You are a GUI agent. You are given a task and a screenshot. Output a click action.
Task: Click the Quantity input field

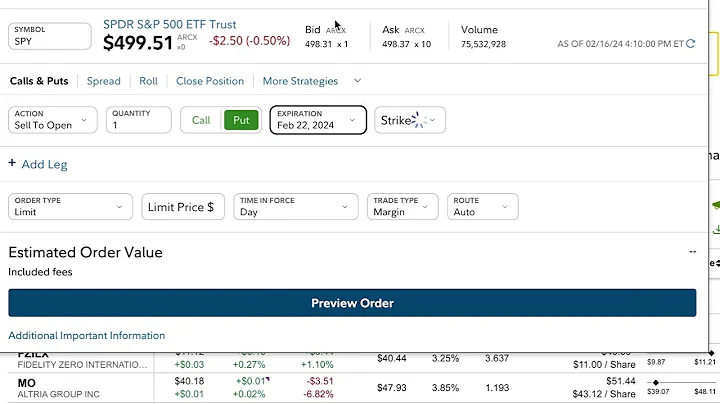click(139, 120)
